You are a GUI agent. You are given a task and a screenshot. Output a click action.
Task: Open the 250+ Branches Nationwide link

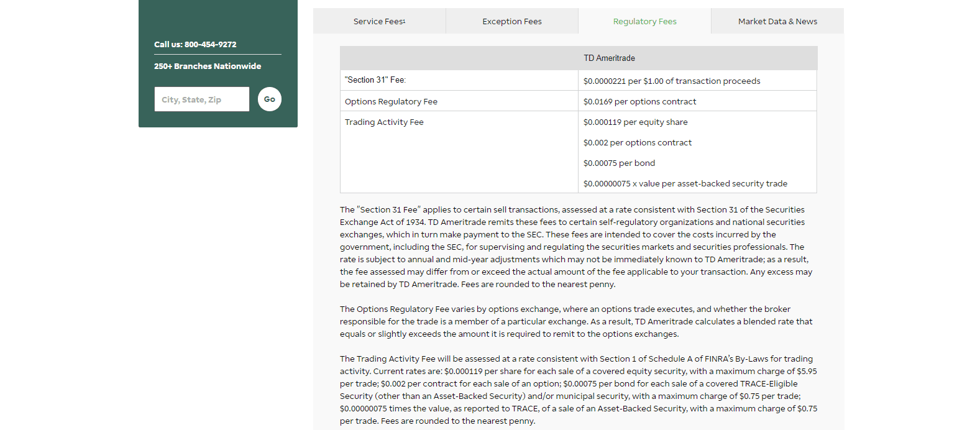coord(208,66)
